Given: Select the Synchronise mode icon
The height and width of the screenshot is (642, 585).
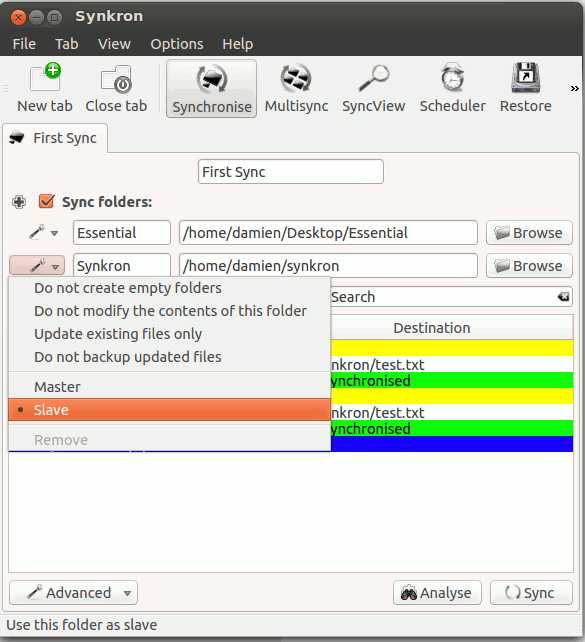Looking at the screenshot, I should point(211,88).
